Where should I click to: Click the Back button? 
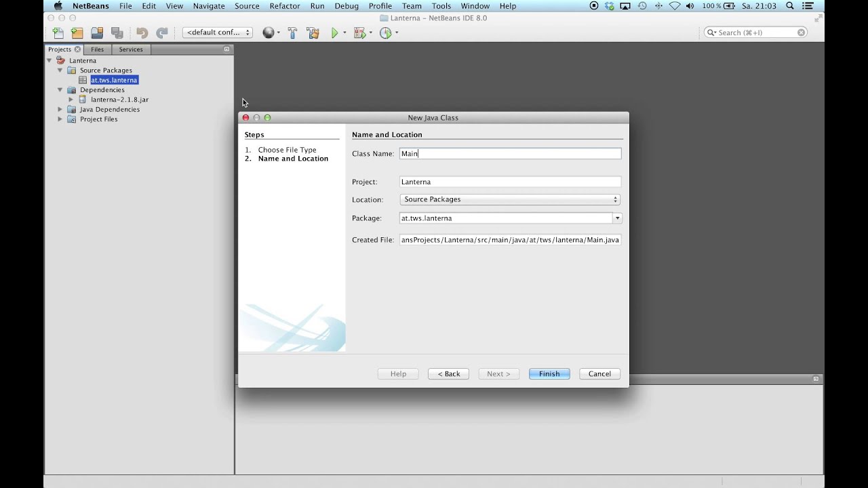pyautogui.click(x=448, y=374)
